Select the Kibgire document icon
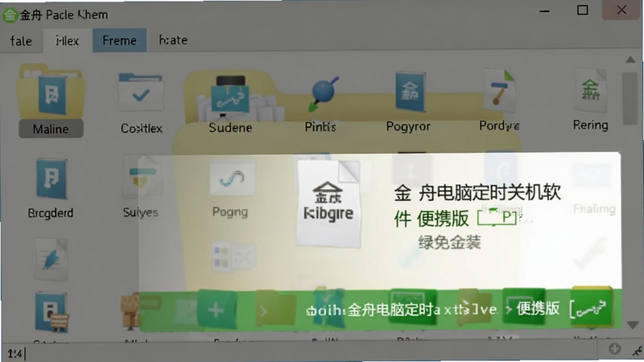This screenshot has height=362, width=644. [x=328, y=204]
